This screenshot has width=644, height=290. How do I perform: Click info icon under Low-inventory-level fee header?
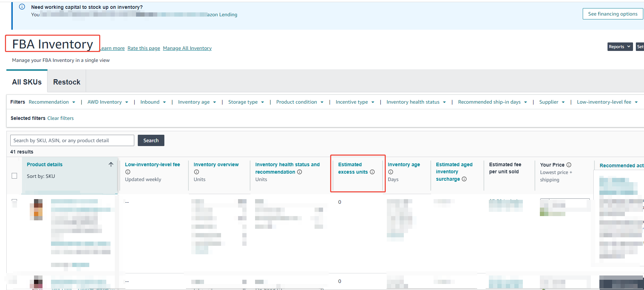[x=128, y=172]
